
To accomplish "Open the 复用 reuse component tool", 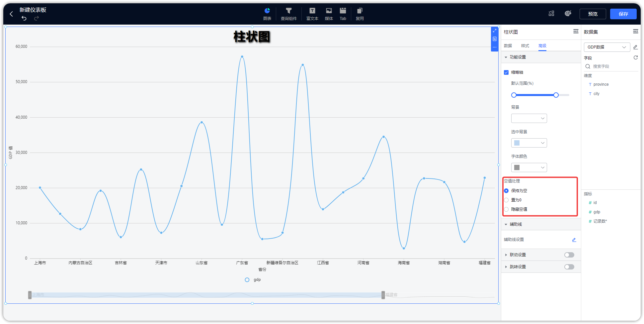I will click(360, 14).
